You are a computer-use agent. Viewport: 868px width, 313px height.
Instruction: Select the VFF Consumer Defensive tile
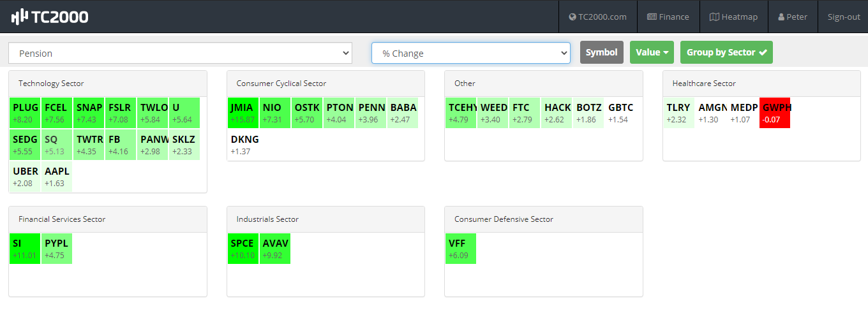pos(461,249)
